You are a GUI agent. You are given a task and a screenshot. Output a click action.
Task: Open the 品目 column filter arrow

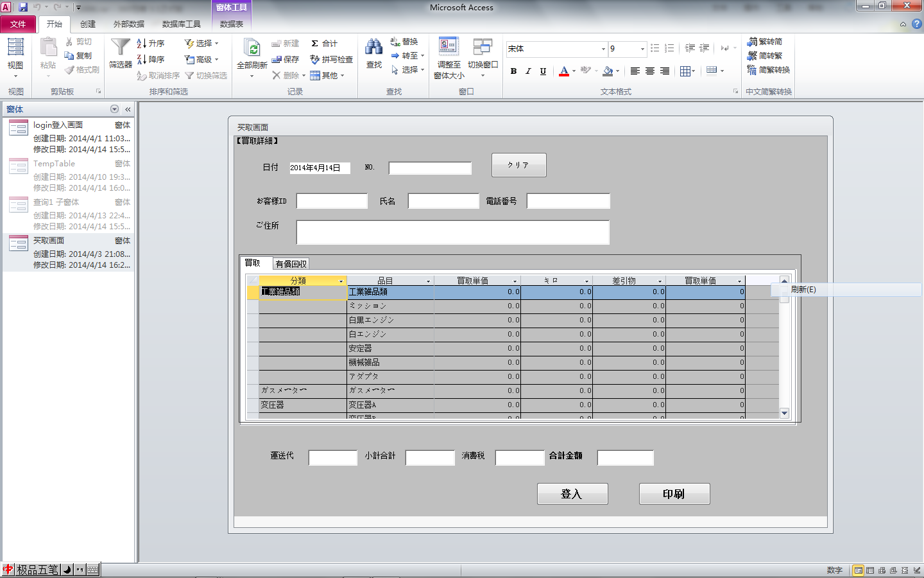(428, 281)
